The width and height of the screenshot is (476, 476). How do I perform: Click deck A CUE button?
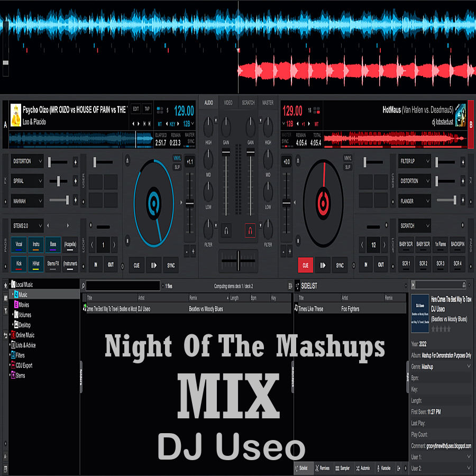(136, 265)
